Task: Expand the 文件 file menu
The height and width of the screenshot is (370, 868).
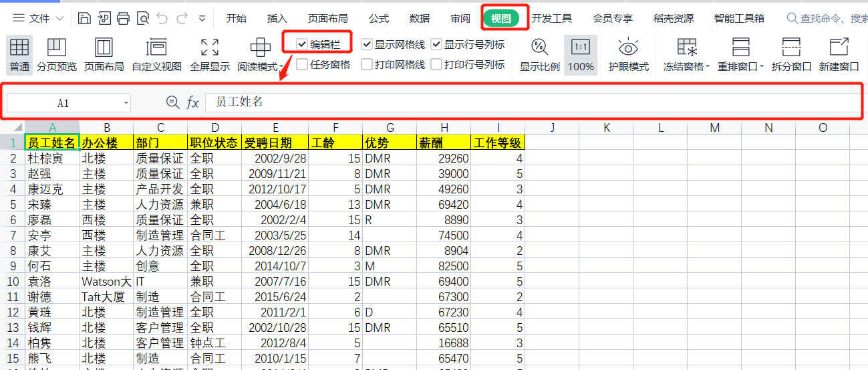Action: point(38,18)
